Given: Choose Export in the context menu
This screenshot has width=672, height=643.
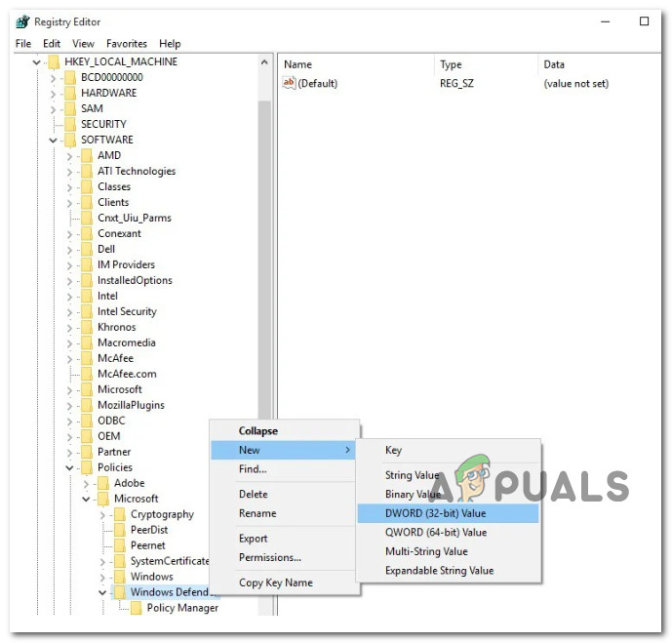Looking at the screenshot, I should (283, 539).
